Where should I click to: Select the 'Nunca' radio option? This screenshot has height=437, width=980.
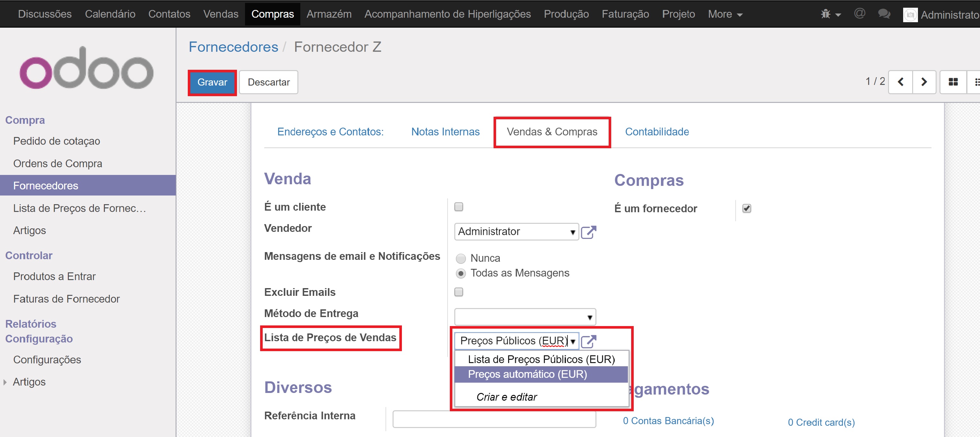[461, 258]
